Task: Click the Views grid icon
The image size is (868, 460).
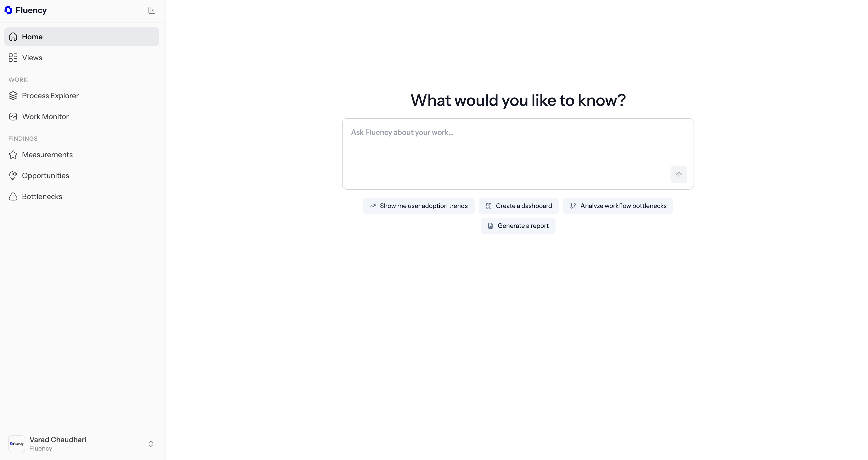Action: click(x=13, y=58)
